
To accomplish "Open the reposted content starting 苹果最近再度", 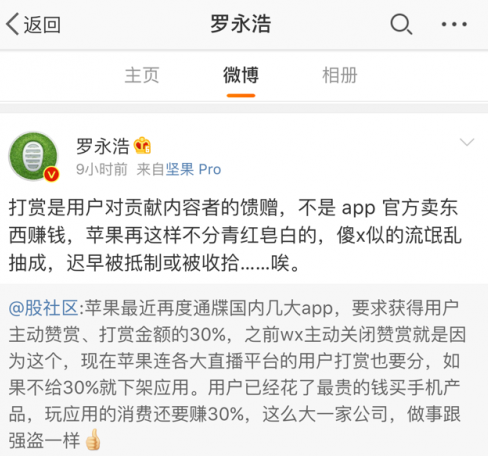I will coord(237,374).
